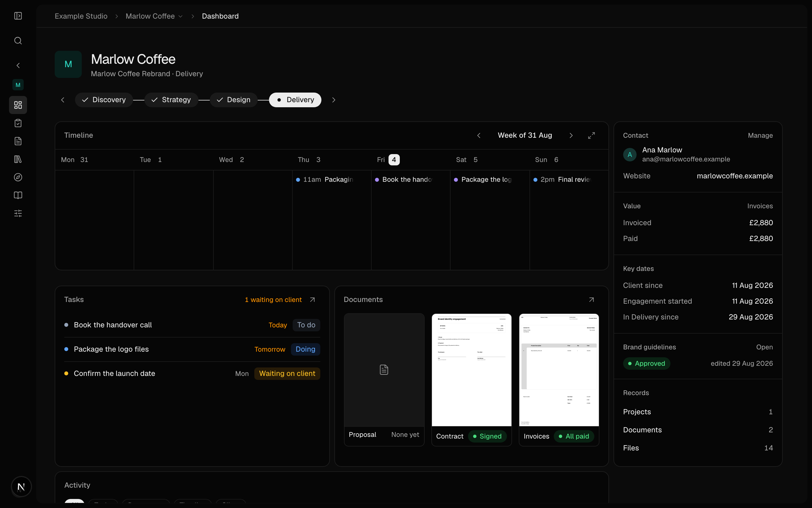Screen dimensions: 812x508
Task: Open the sliders settings icon
Action: 18,213
